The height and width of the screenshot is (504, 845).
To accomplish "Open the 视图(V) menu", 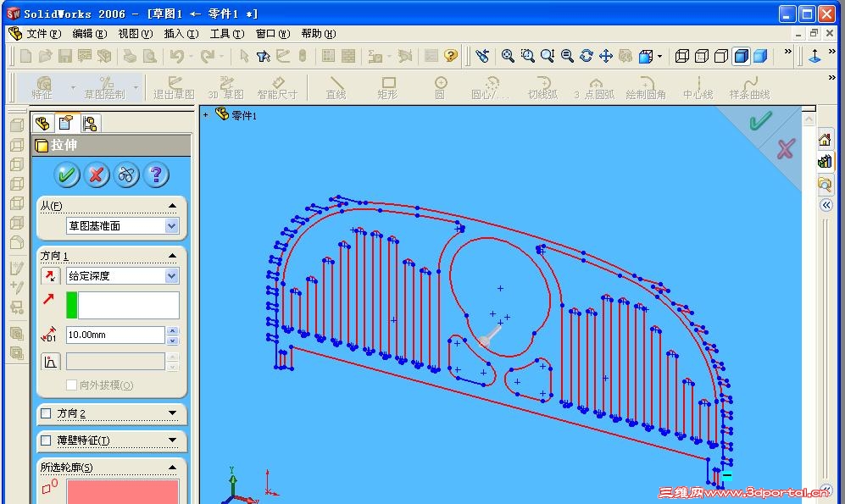I will click(x=136, y=33).
